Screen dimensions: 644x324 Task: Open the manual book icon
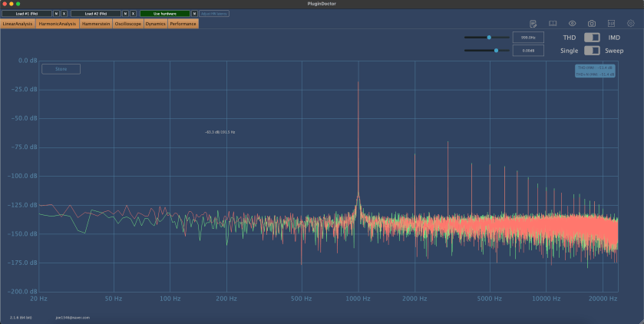point(553,24)
